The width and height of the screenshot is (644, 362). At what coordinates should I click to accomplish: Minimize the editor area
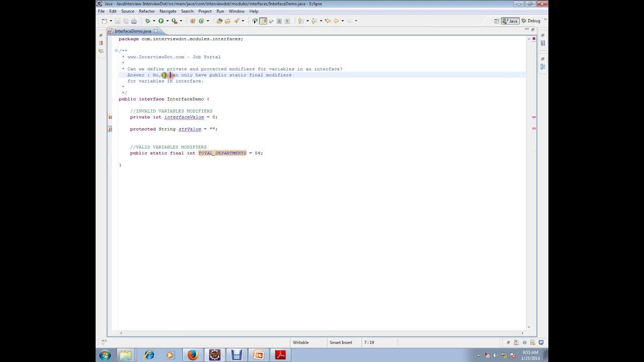point(527,30)
